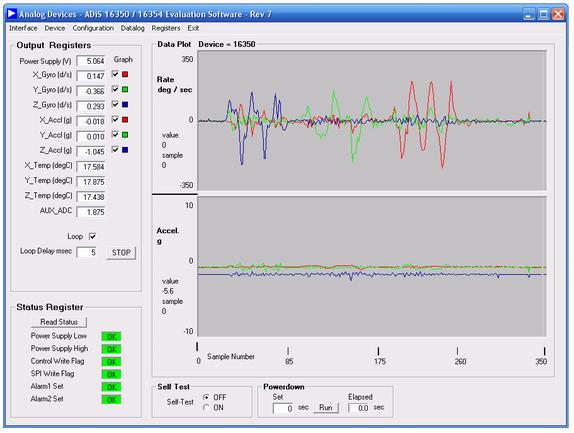Screen dimensions: 574x433
Task: Click Powerdown Set seconds field
Action: [283, 408]
